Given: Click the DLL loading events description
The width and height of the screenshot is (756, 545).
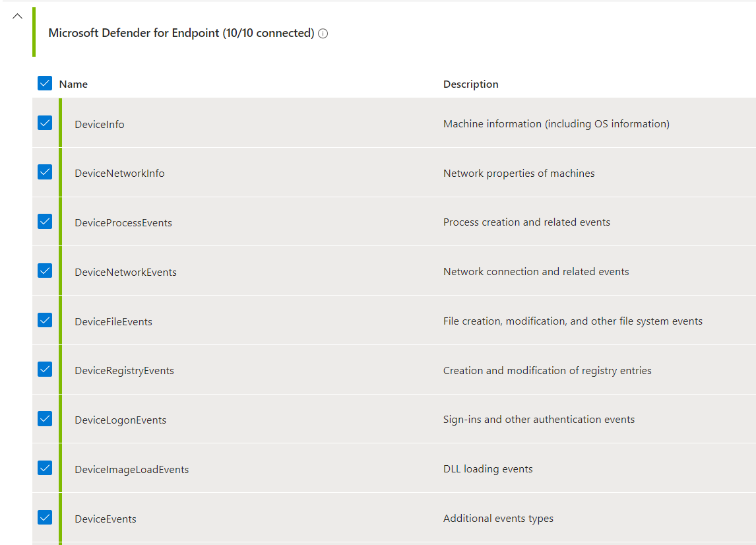Looking at the screenshot, I should point(488,469).
